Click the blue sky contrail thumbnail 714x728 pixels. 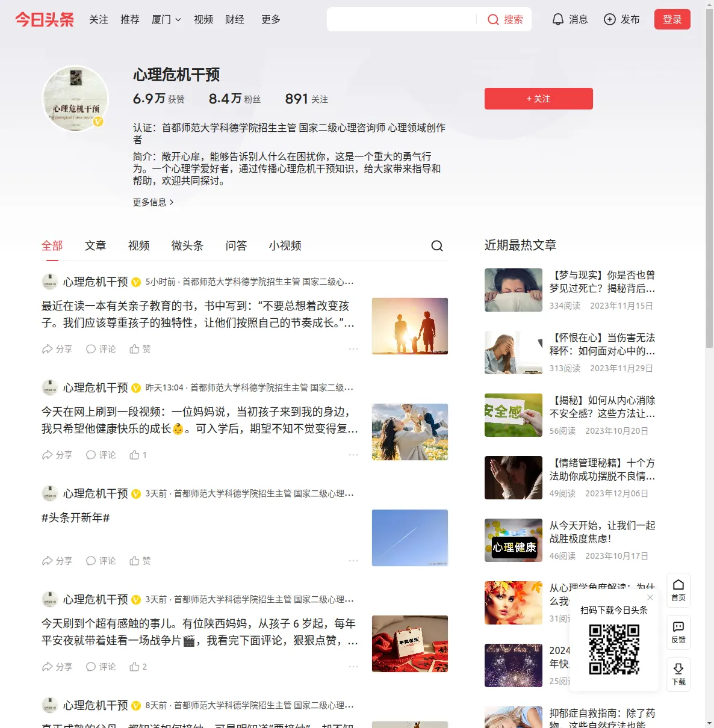[x=410, y=538]
